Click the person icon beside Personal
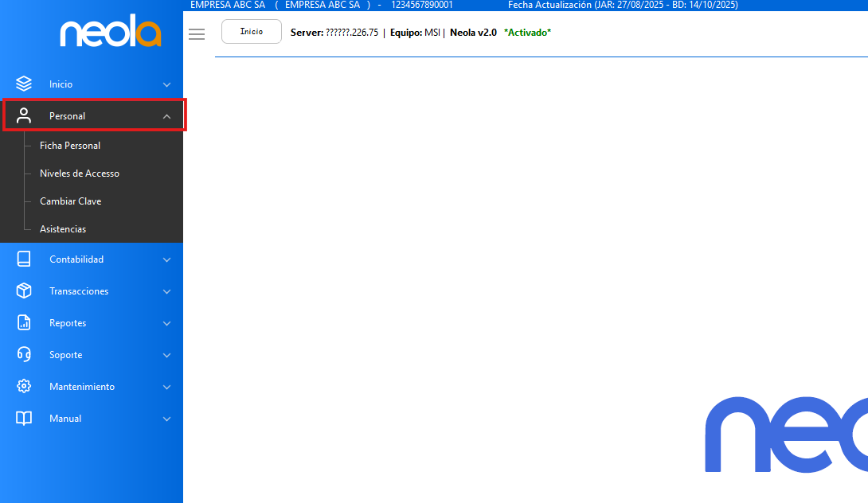Viewport: 868px width, 503px height. coord(24,115)
